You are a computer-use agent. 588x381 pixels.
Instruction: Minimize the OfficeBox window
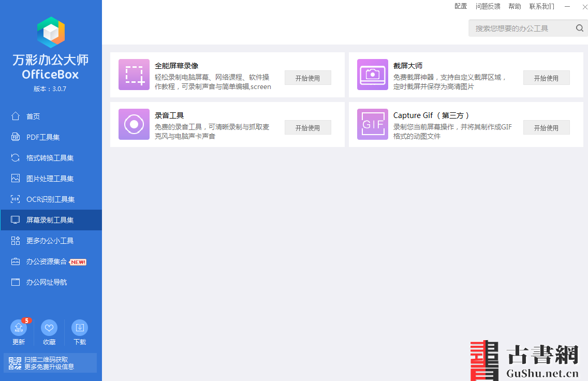click(567, 6)
